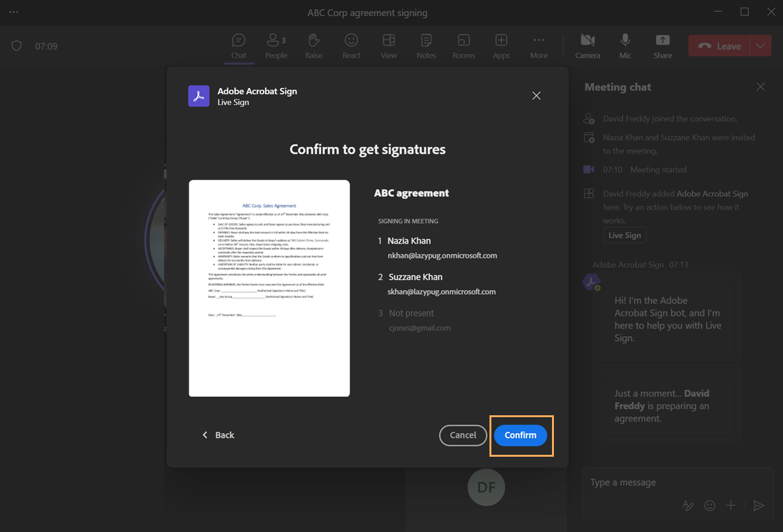This screenshot has width=783, height=532.
Task: Attach content with the plus icon in chat
Action: click(x=731, y=505)
